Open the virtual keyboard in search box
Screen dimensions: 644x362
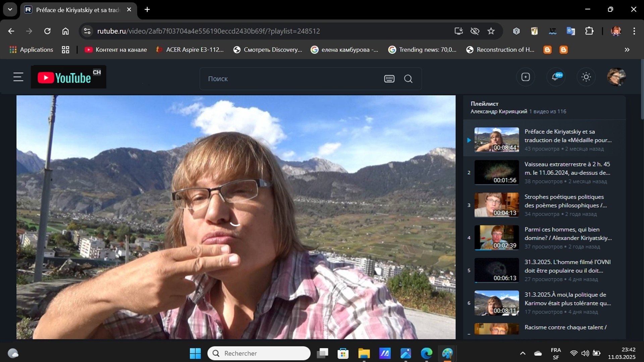pyautogui.click(x=389, y=79)
